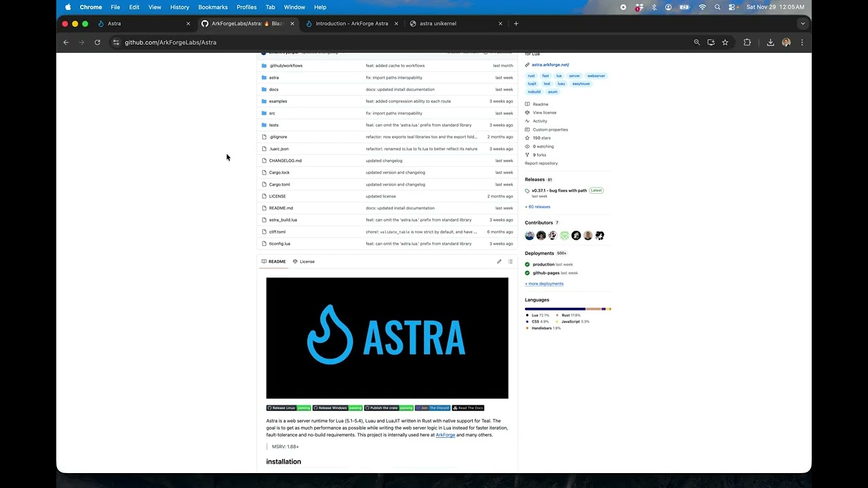This screenshot has height=488, width=868.
Task: Click the Rust segment of languages bar
Action: coord(594,309)
